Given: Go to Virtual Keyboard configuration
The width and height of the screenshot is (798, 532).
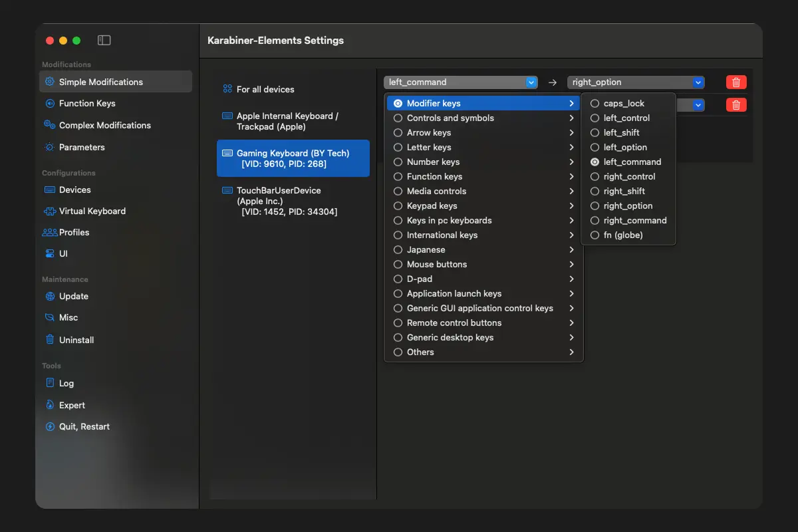Looking at the screenshot, I should coord(92,211).
